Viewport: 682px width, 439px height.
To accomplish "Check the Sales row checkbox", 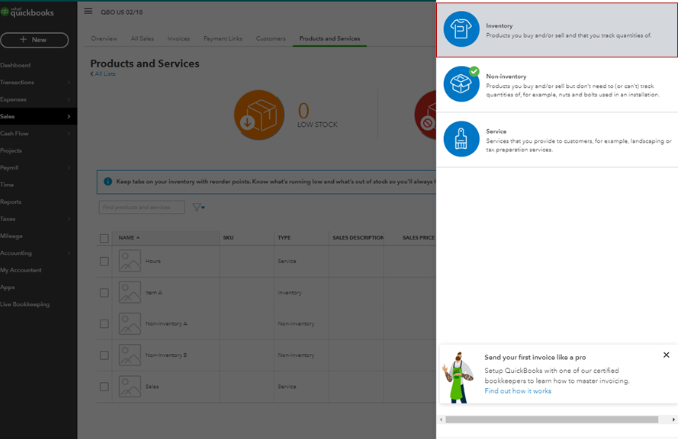I will [104, 386].
